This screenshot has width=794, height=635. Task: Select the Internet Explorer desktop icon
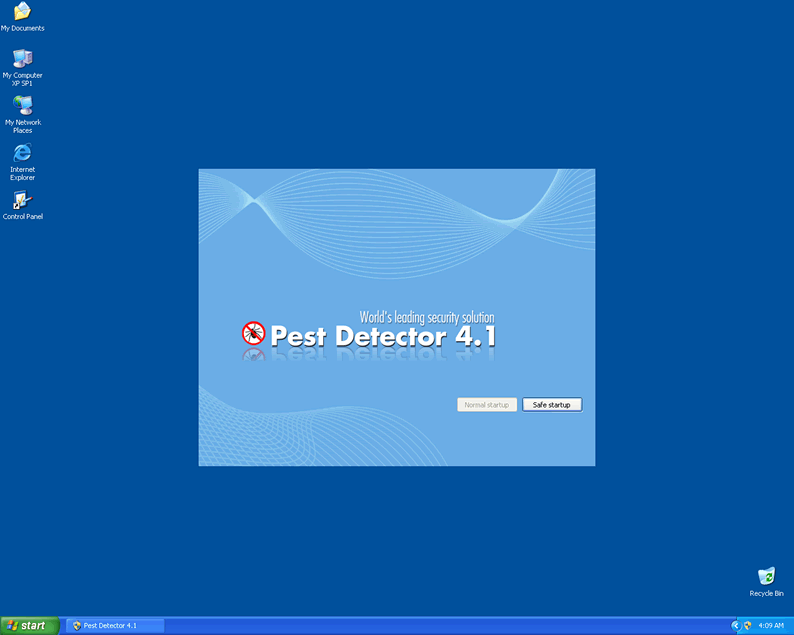pos(22,153)
